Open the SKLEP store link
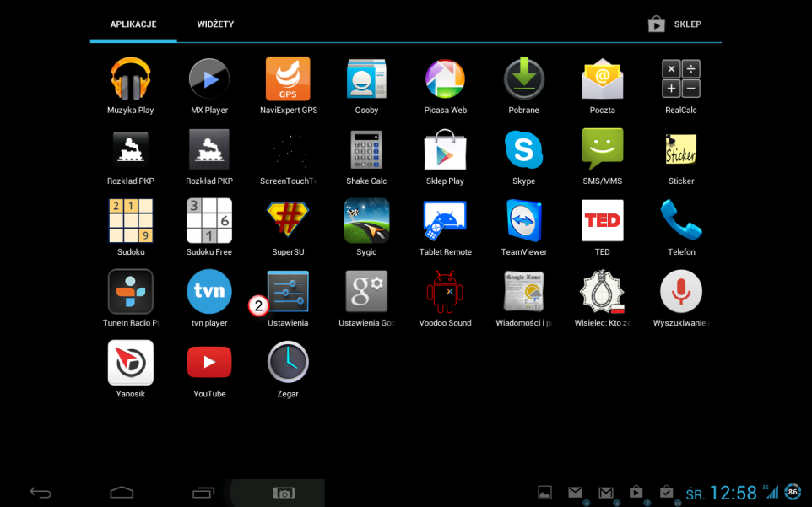812x507 pixels. [674, 24]
